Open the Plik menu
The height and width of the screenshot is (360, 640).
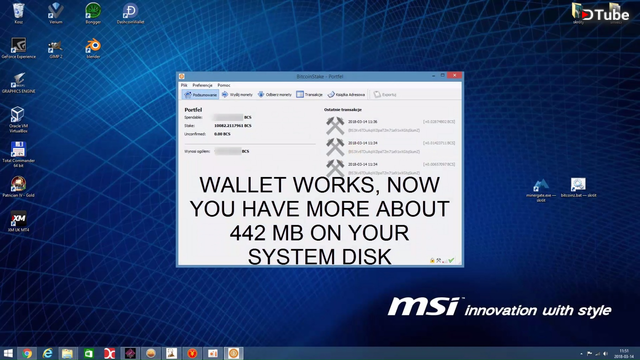point(184,85)
